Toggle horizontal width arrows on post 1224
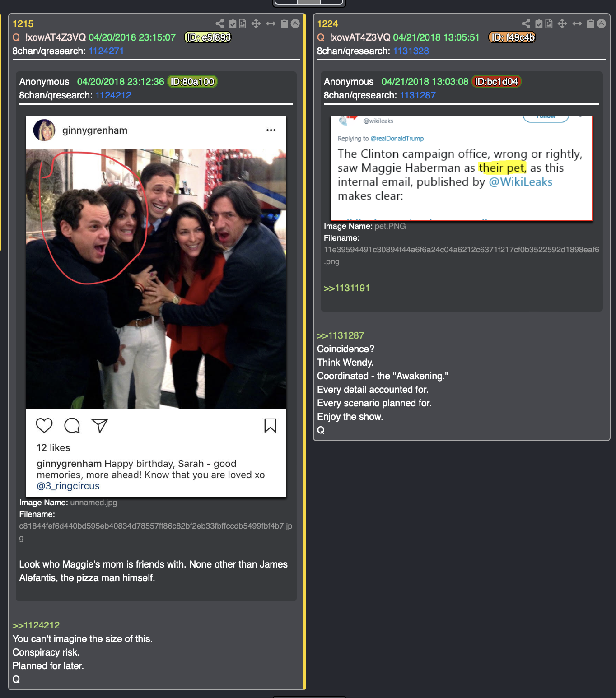The height and width of the screenshot is (698, 616). pos(577,23)
